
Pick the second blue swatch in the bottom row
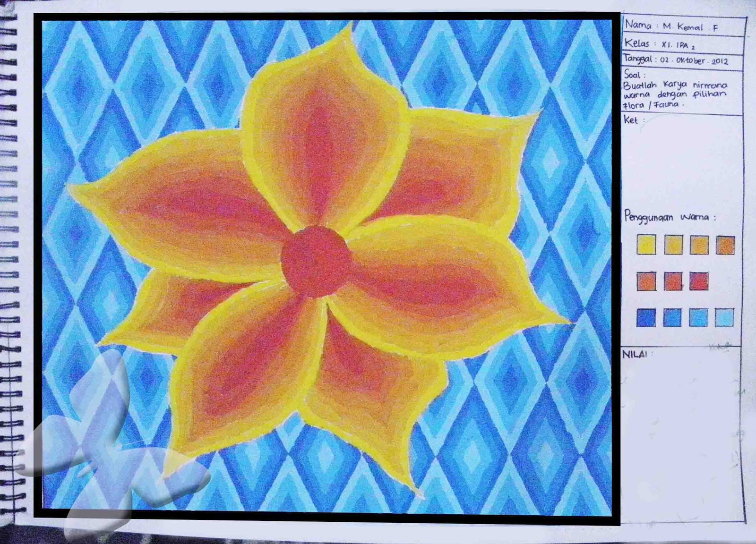pos(672,317)
